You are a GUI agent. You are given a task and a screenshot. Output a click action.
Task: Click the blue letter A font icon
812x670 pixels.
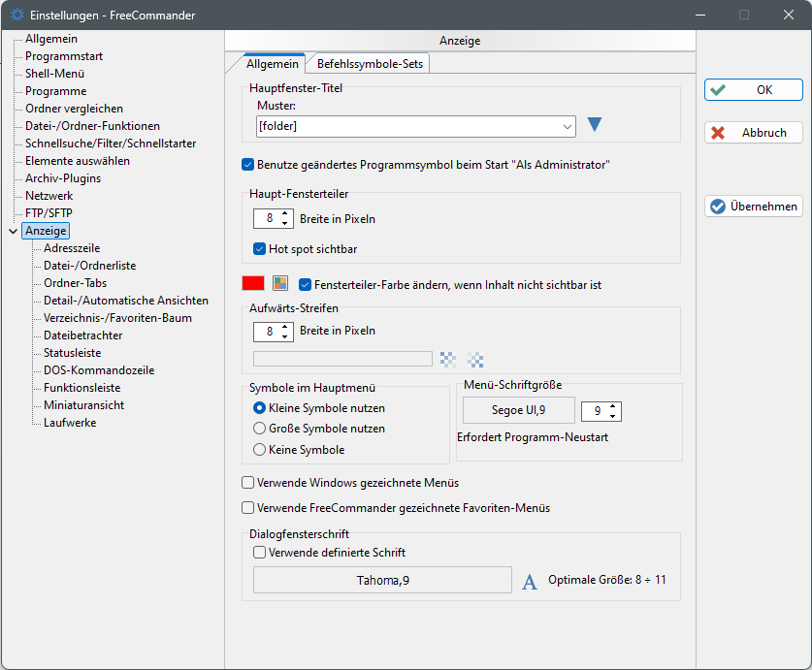coord(530,582)
